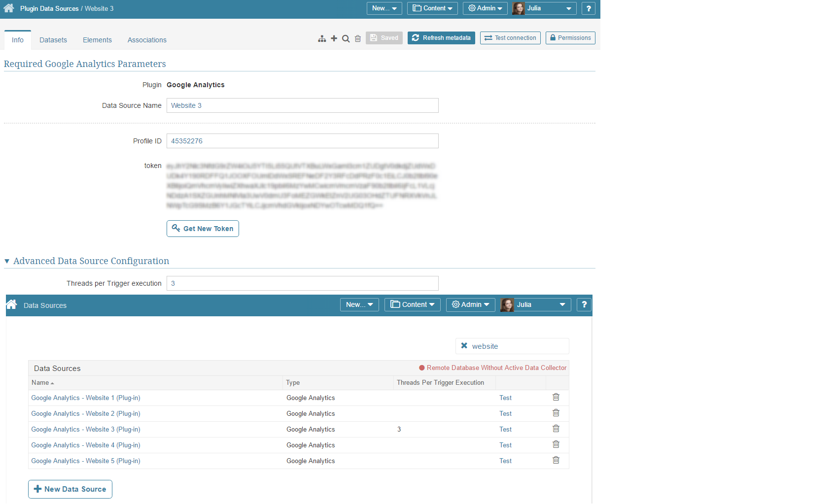
Task: Click Test link for the Website 4 row
Action: pyautogui.click(x=505, y=445)
